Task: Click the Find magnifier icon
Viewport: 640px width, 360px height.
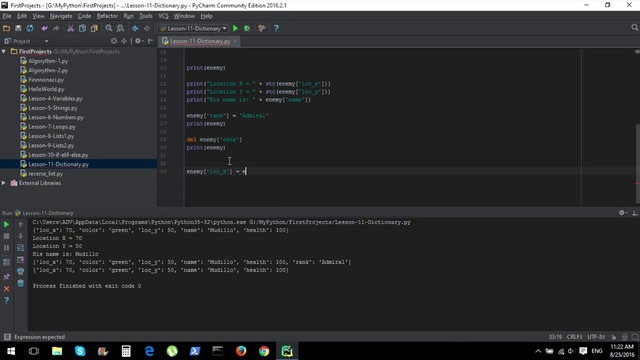Action: 109,28
